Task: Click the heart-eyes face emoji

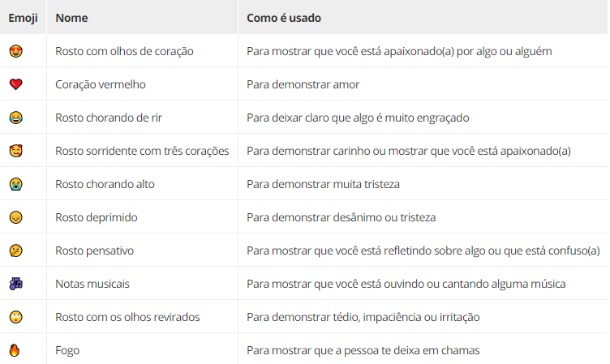Action: 16,51
